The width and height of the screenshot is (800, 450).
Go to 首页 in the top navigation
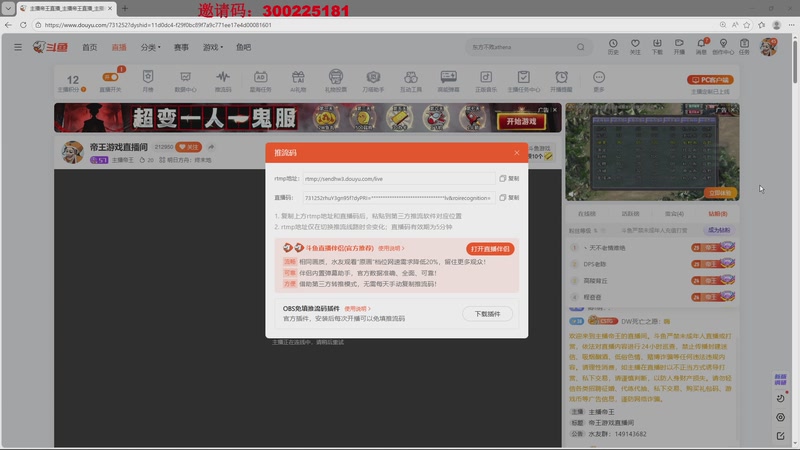click(x=89, y=47)
